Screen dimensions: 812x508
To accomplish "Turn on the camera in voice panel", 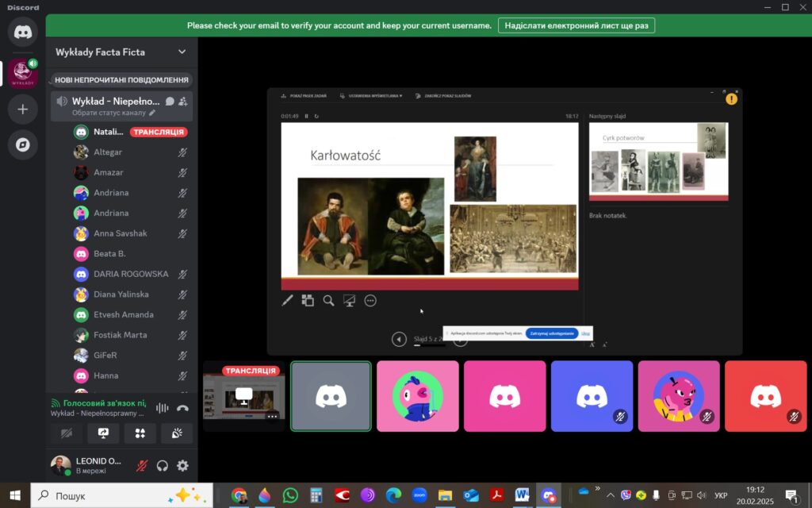I will pos(67,433).
